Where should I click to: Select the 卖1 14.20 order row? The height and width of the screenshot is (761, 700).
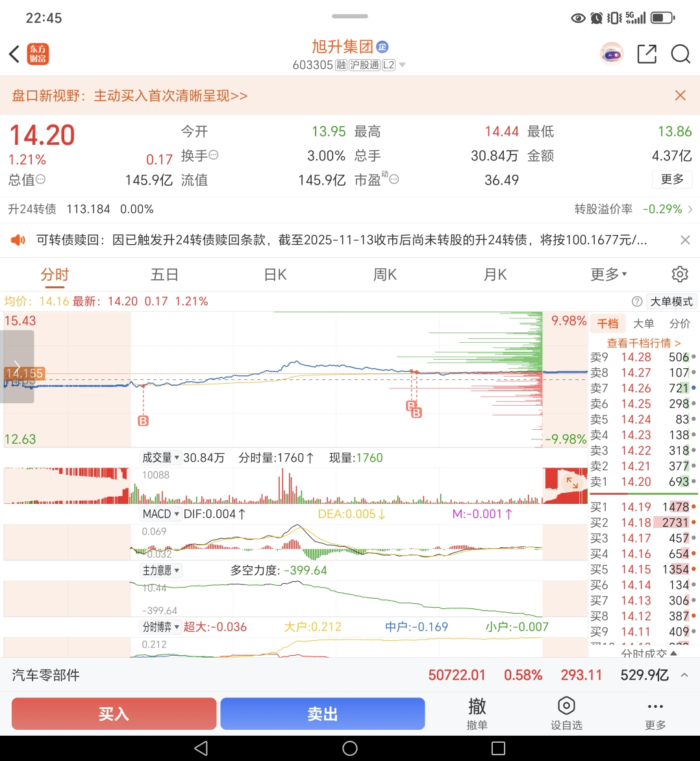(x=644, y=482)
